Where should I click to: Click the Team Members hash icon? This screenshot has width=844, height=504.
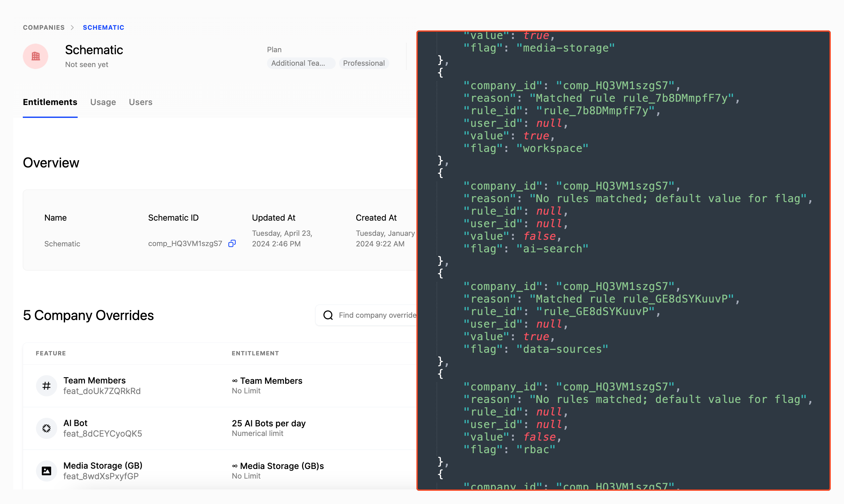tap(46, 385)
